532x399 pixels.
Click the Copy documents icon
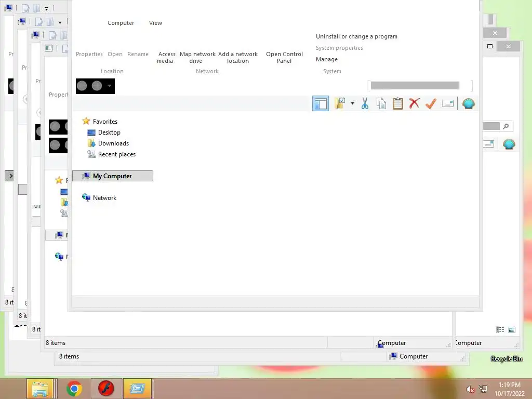point(381,103)
